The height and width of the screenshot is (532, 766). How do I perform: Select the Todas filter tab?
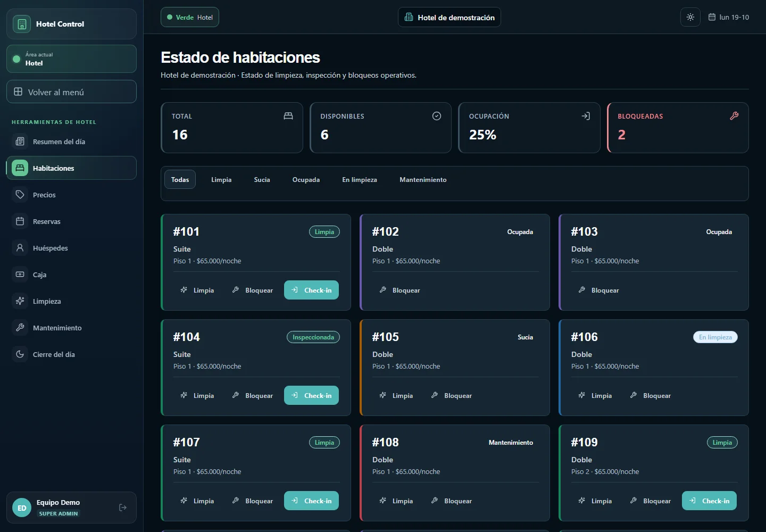(x=180, y=180)
